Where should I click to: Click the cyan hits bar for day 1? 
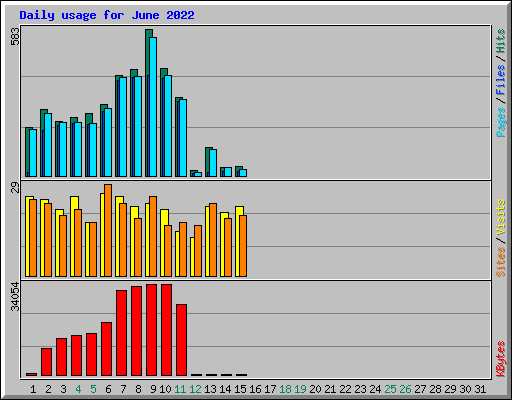pyautogui.click(x=33, y=153)
